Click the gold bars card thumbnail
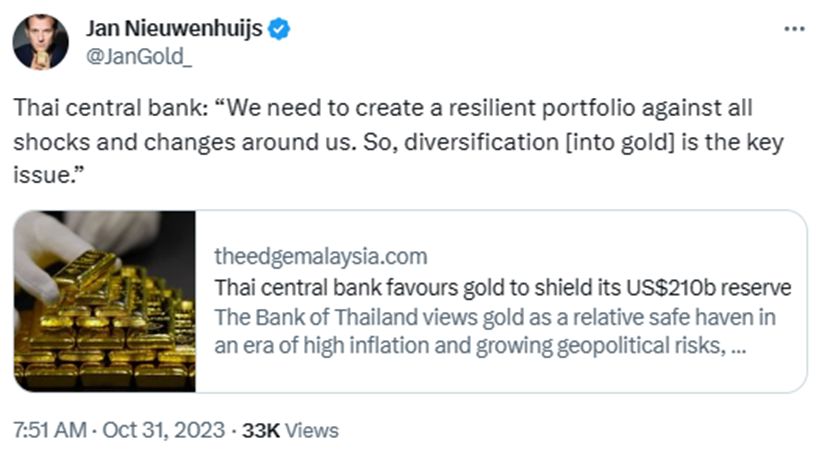Image resolution: width=819 pixels, height=450 pixels. coord(104,300)
